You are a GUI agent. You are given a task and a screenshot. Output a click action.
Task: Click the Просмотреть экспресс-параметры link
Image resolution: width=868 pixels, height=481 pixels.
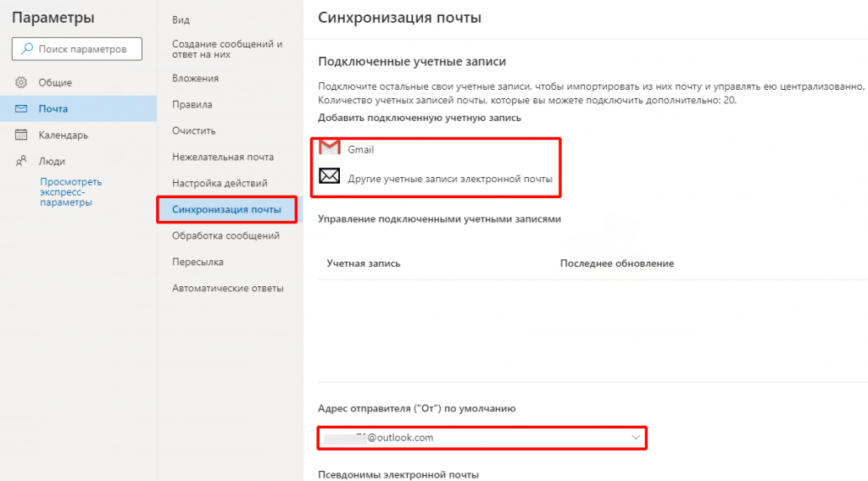click(71, 192)
